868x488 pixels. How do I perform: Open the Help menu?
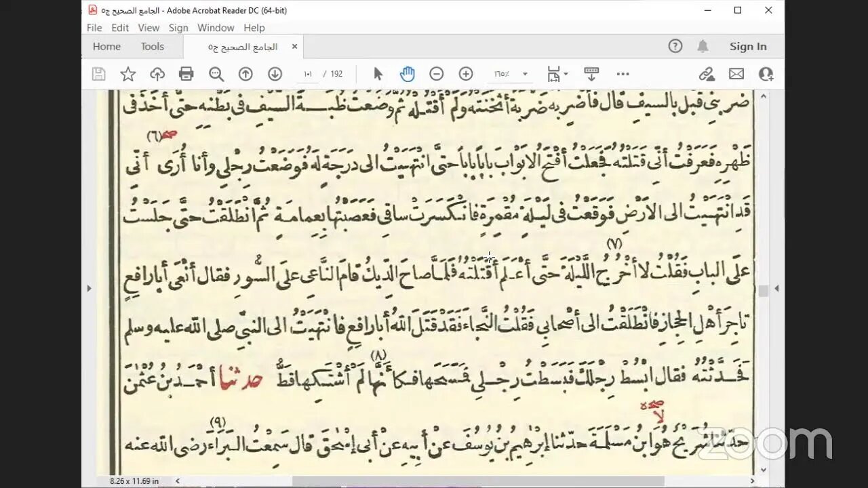coord(254,28)
